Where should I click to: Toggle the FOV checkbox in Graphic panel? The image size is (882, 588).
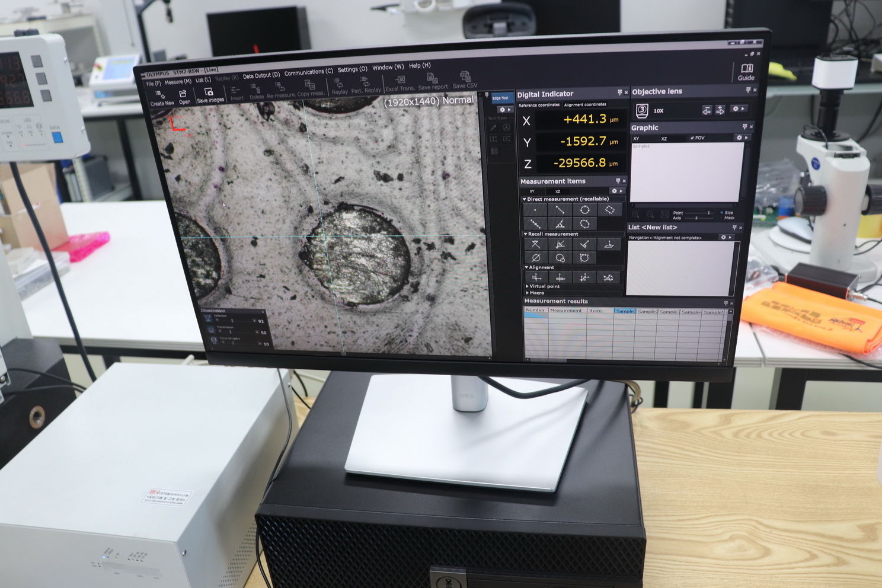pos(692,138)
